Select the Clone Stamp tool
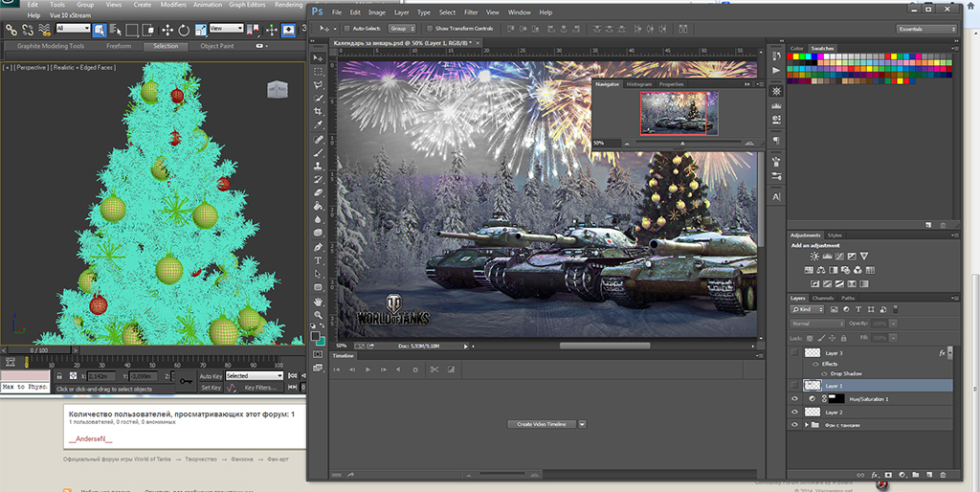Viewport: 980px width, 492px height. [318, 167]
